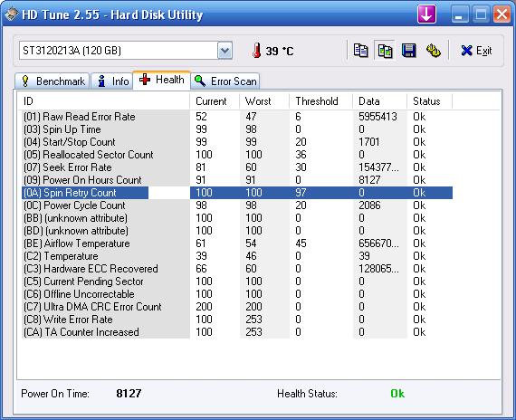516x420 pixels.
Task: Click the 5955413 data value
Action: [377, 117]
